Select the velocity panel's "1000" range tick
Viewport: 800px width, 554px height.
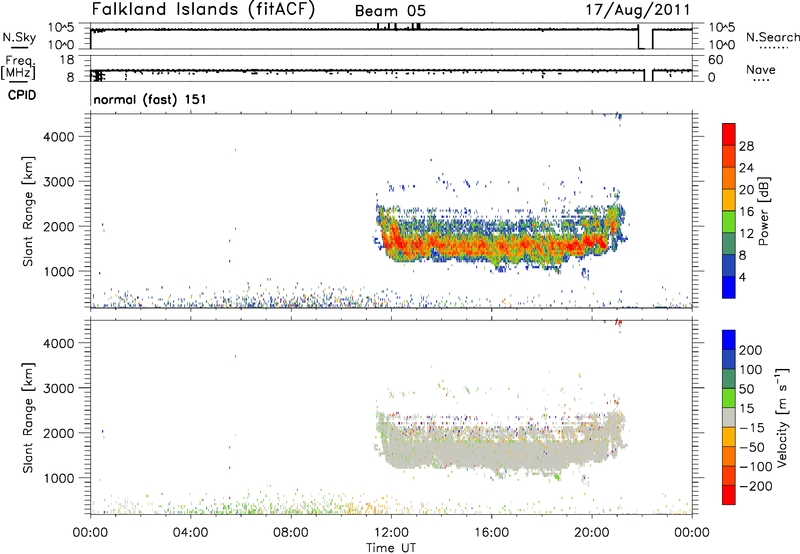click(59, 479)
